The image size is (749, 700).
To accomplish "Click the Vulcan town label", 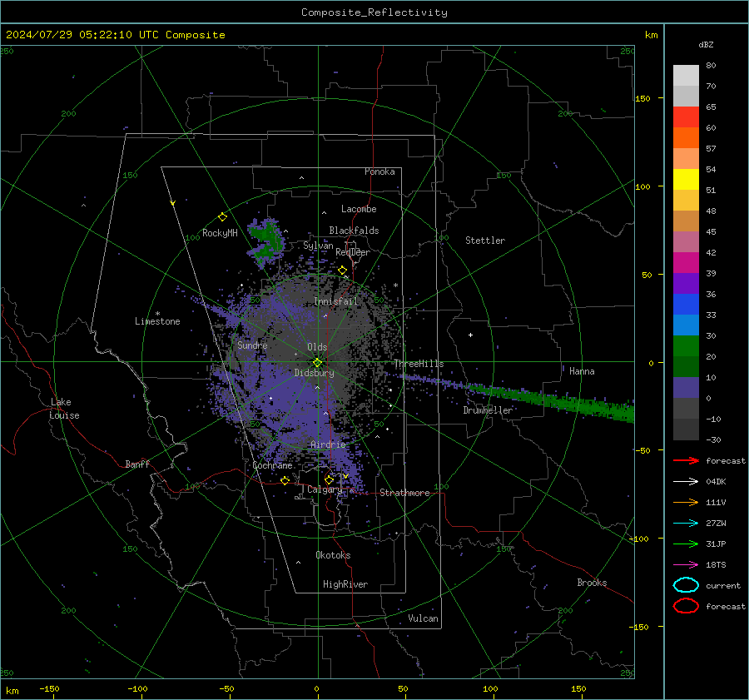I will [x=424, y=618].
